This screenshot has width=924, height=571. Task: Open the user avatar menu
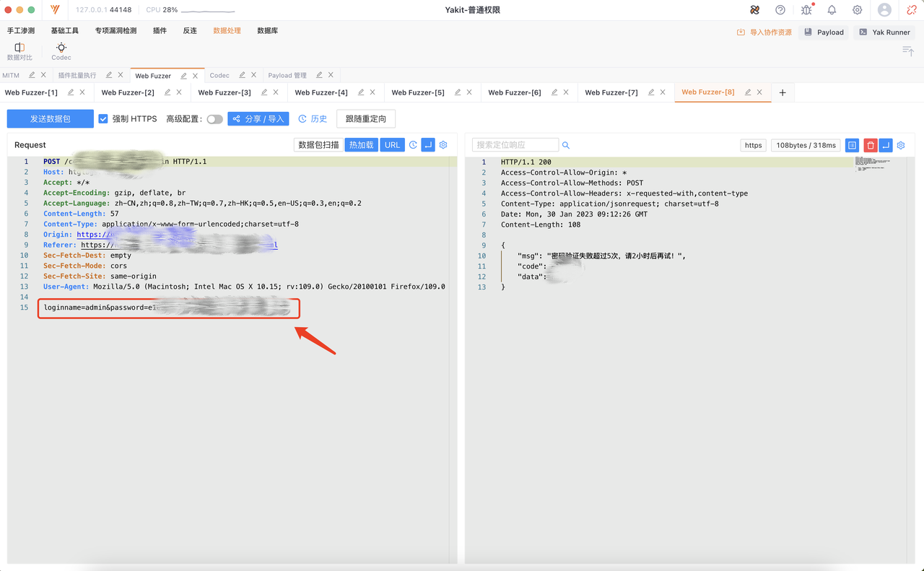click(x=884, y=10)
